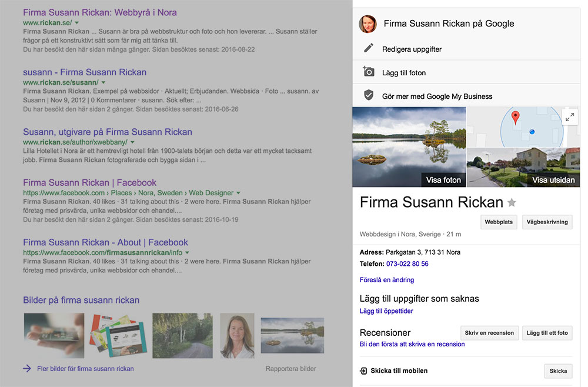Choose Gör mer med Google My Business
Viewport: 588px width, 387px height.
point(466,96)
